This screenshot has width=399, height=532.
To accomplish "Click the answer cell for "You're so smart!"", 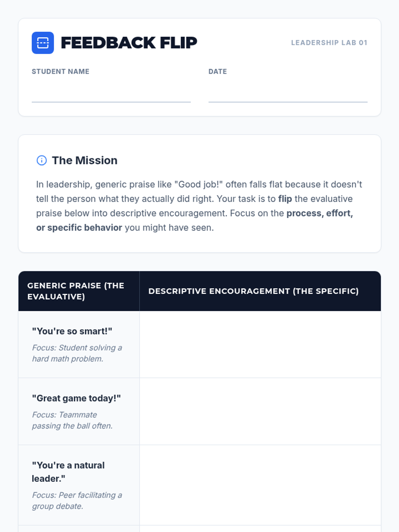I will pos(260,344).
